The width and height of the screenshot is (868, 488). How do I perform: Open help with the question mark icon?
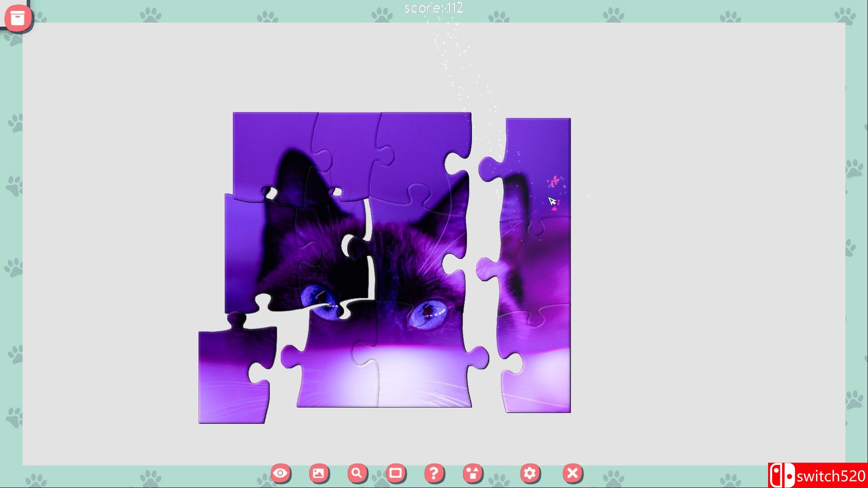pos(434,474)
